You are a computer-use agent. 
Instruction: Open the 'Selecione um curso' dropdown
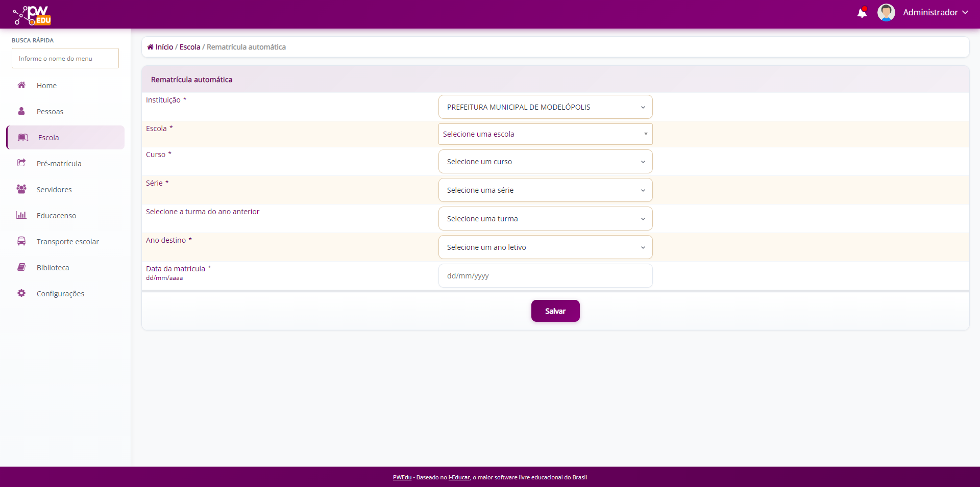point(545,162)
